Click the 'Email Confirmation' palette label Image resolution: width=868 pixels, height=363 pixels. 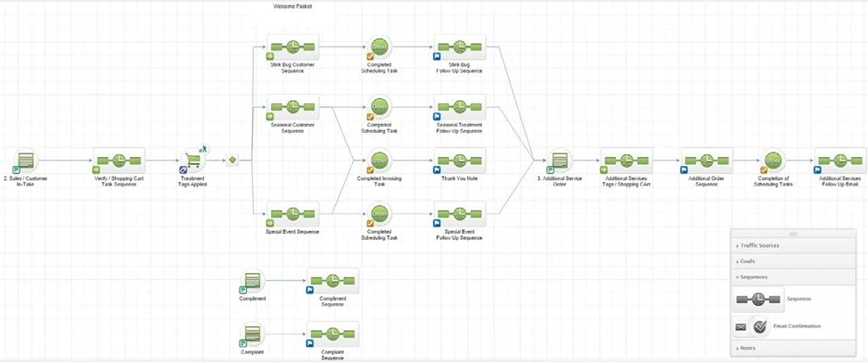pos(797,326)
